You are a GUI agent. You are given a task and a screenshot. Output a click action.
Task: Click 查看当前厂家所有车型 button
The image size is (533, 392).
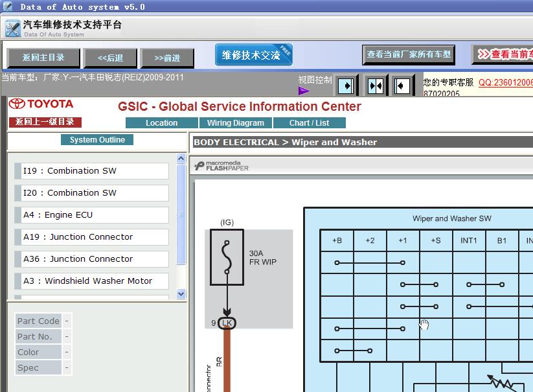pyautogui.click(x=409, y=54)
